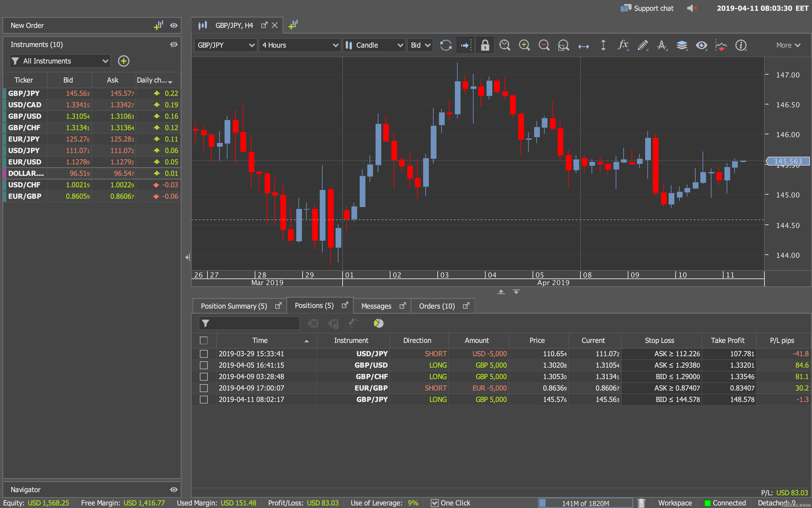Select the Positions (5) tab

click(x=320, y=305)
